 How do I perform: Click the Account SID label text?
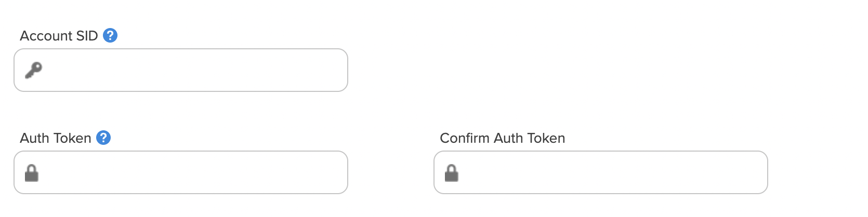(59, 36)
